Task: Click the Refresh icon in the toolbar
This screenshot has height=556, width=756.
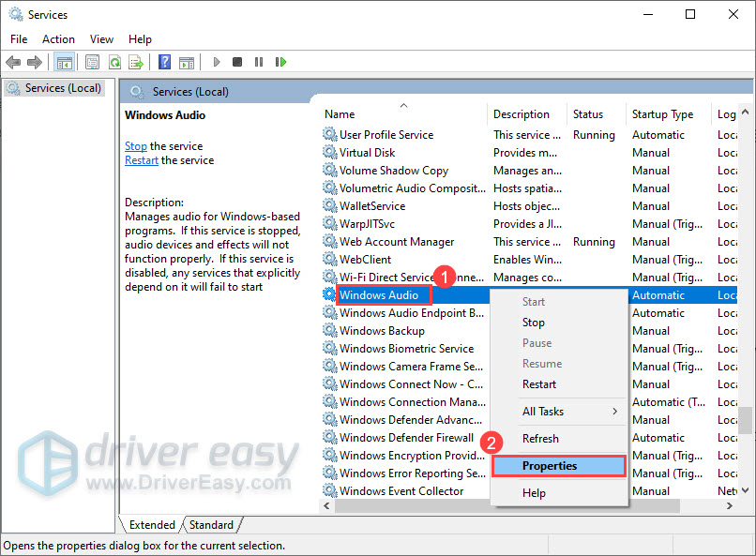Action: [114, 63]
